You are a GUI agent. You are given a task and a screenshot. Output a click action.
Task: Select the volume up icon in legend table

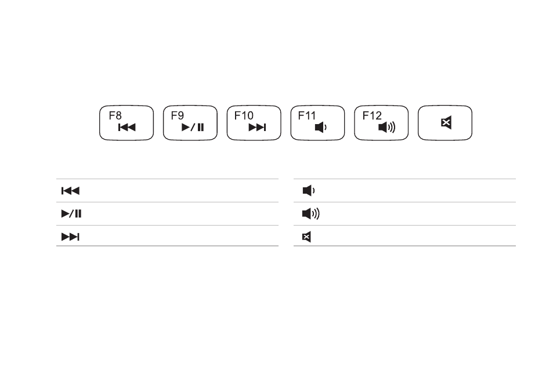click(x=311, y=213)
